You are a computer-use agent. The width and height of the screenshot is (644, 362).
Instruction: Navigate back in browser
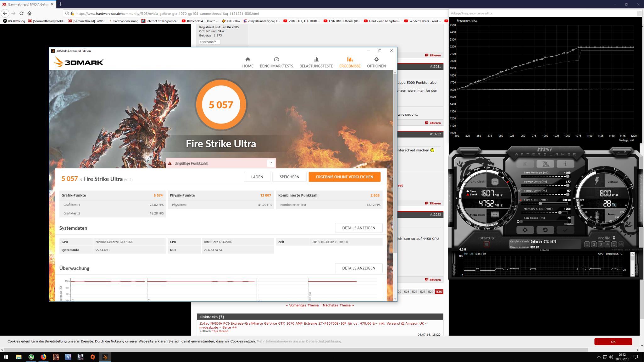coord(5,13)
